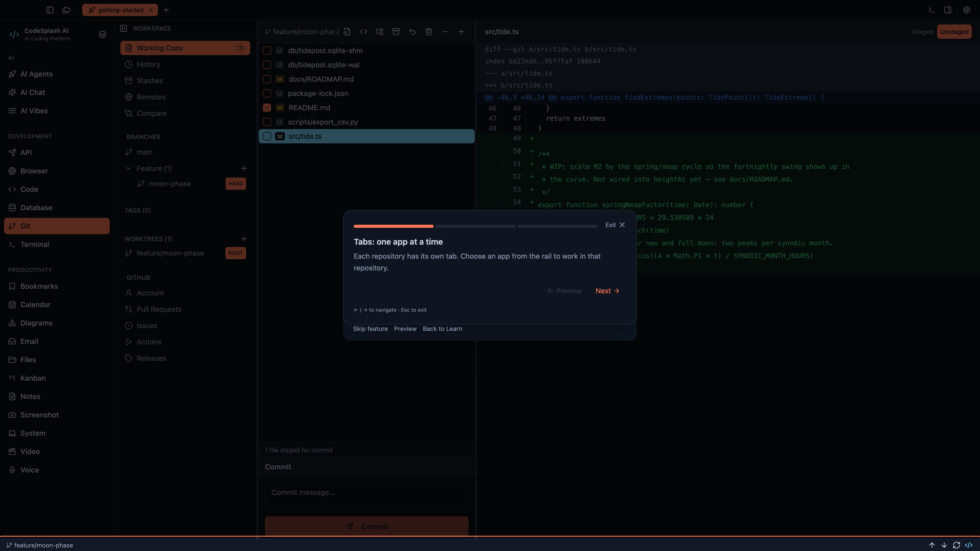Screen dimensions: 980x551
Task: Open Kanban from the sidebar
Action: click(x=57, y=378)
